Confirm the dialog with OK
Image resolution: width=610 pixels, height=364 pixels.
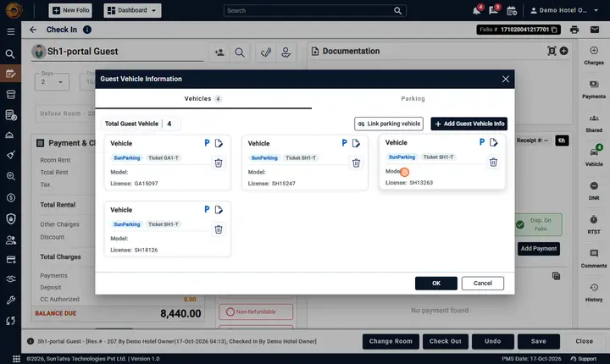[436, 283]
